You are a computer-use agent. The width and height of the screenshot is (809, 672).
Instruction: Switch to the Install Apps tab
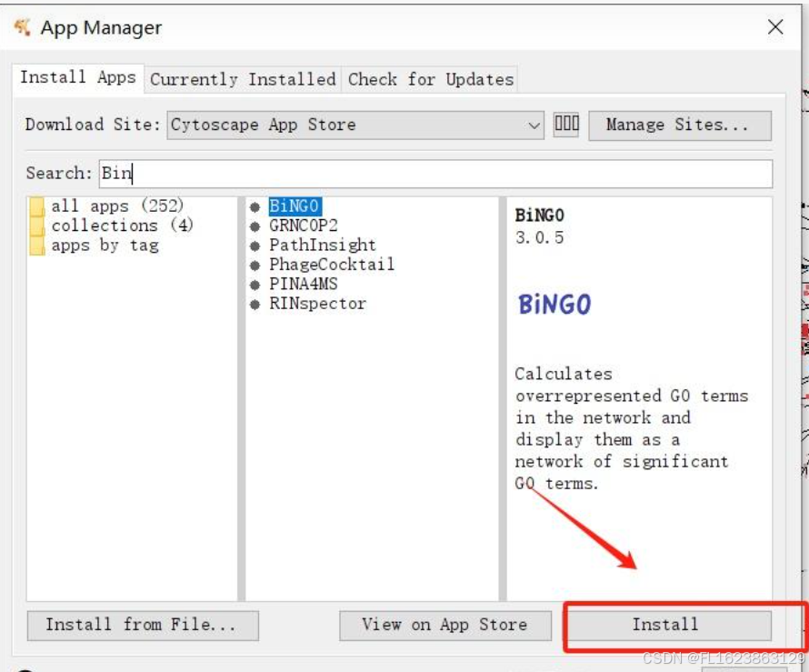click(78, 78)
